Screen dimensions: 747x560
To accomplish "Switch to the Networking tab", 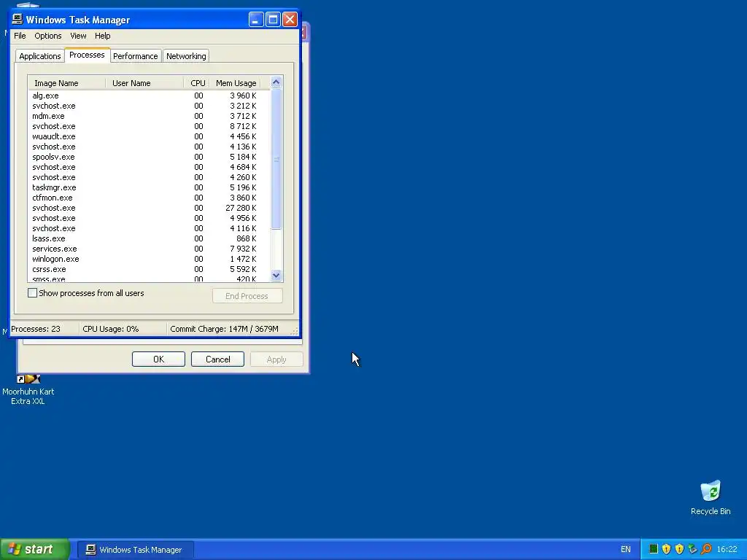I will click(186, 56).
